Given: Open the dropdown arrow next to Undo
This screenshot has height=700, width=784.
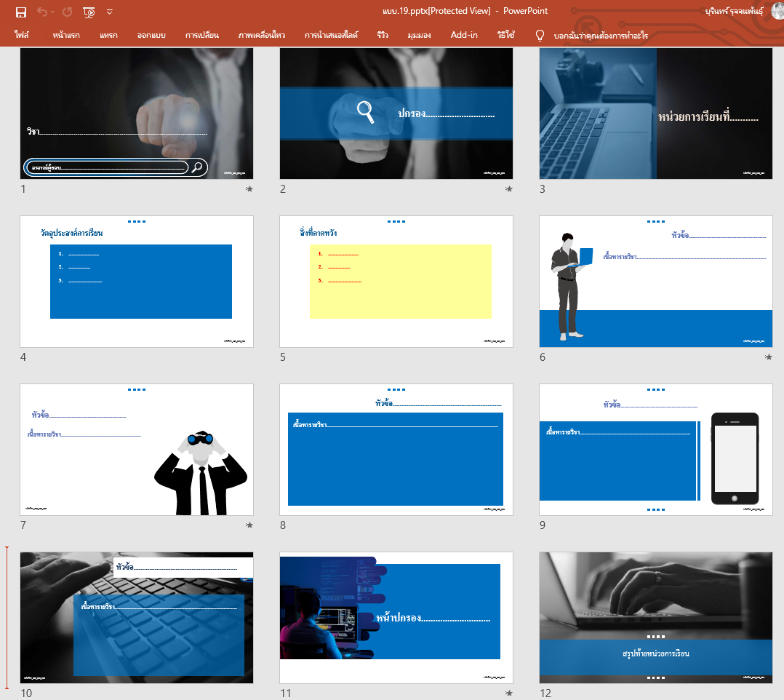Looking at the screenshot, I should tap(54, 12).
